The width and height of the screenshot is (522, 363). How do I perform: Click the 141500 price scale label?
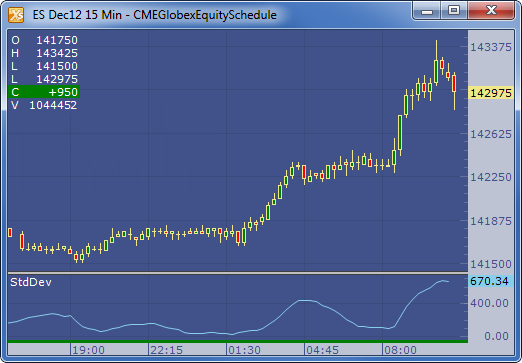tap(491, 264)
